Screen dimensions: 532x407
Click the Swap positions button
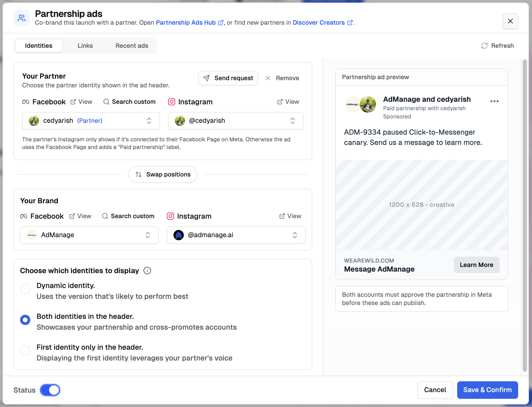pos(163,174)
